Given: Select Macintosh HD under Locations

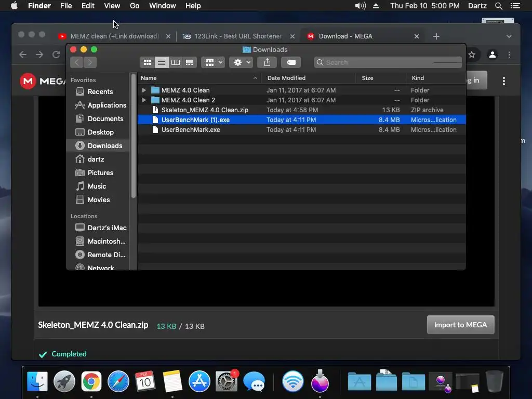Looking at the screenshot, I should tap(98, 241).
